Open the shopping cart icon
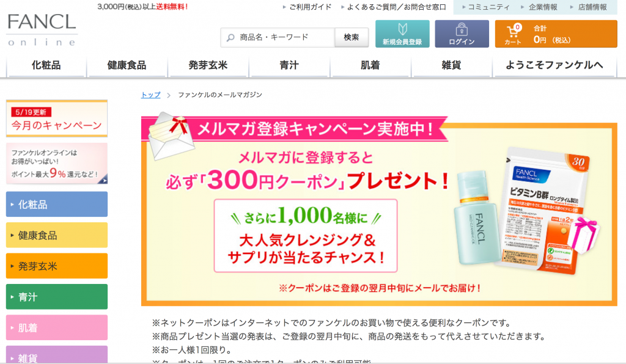 [513, 32]
